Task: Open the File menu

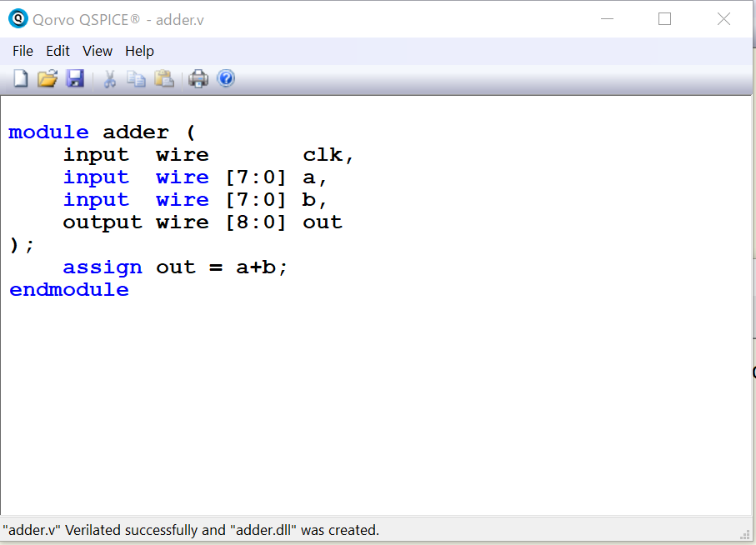Action: click(x=23, y=51)
